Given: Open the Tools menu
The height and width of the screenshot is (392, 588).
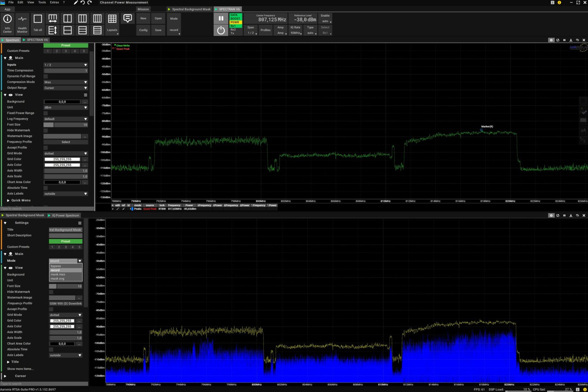Looking at the screenshot, I should point(42,2).
